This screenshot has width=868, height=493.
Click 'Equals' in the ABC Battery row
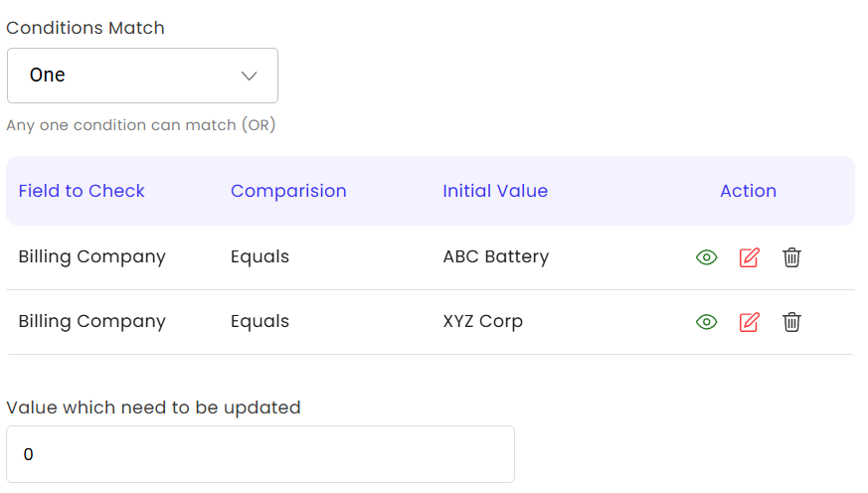(260, 256)
